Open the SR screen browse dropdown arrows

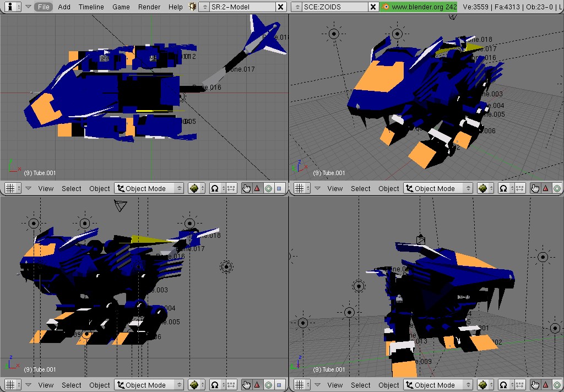(204, 7)
